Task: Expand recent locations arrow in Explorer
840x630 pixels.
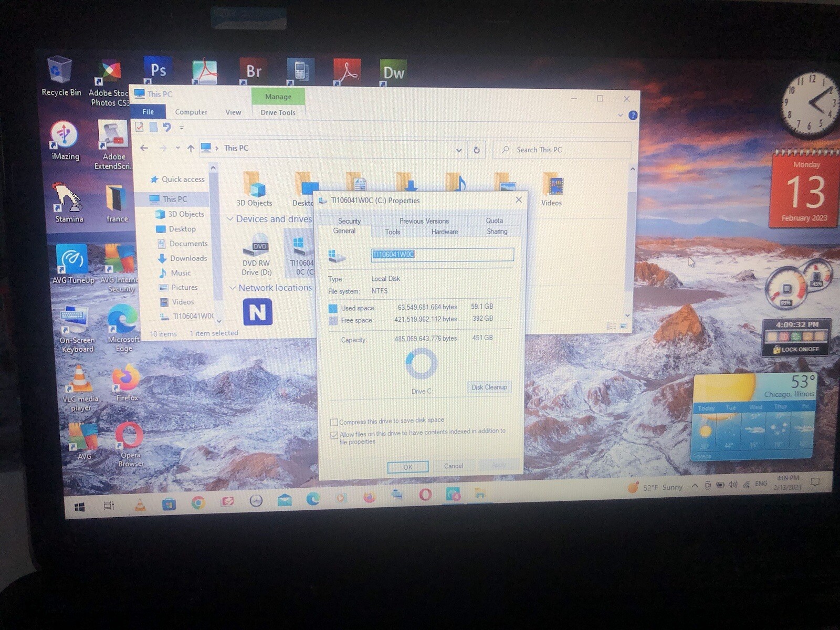Action: click(178, 148)
